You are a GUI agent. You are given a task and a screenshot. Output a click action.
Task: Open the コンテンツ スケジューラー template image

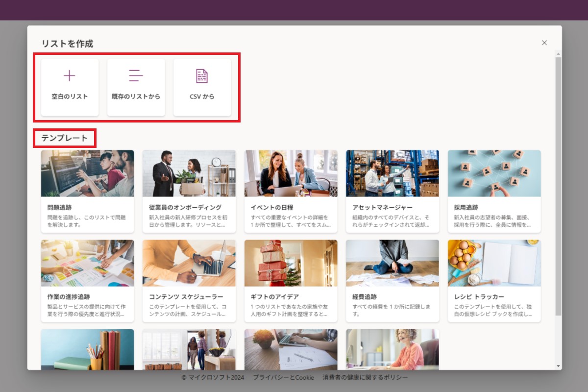[189, 263]
